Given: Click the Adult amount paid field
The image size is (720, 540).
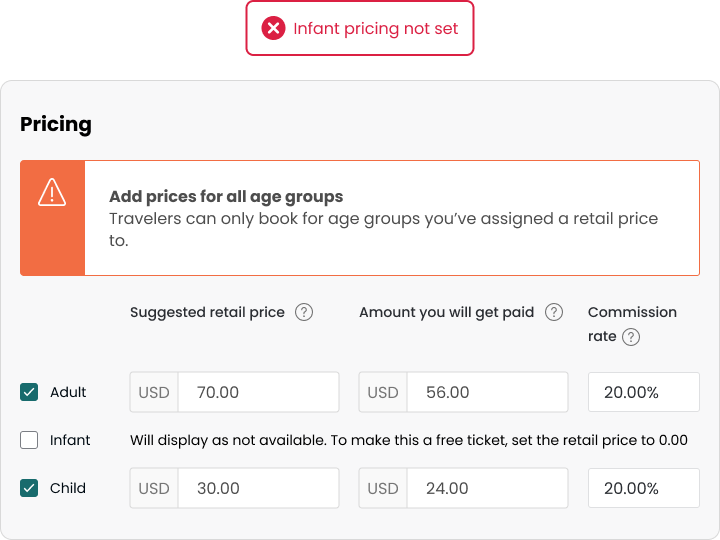Looking at the screenshot, I should [487, 392].
